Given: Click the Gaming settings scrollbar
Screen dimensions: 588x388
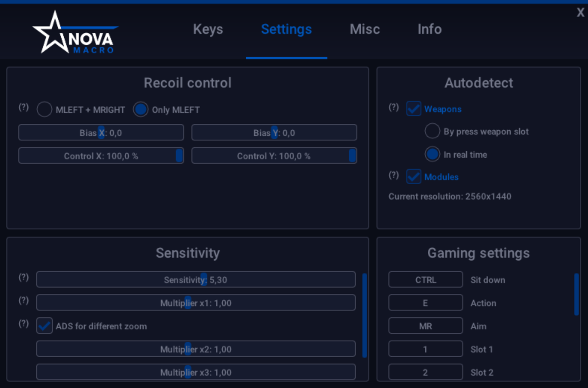Looking at the screenshot, I should tap(576, 294).
